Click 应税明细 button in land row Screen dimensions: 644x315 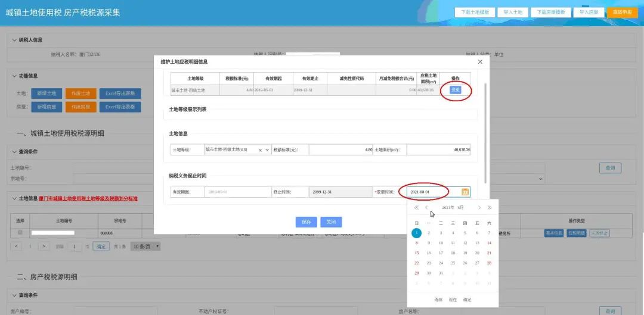coord(576,233)
